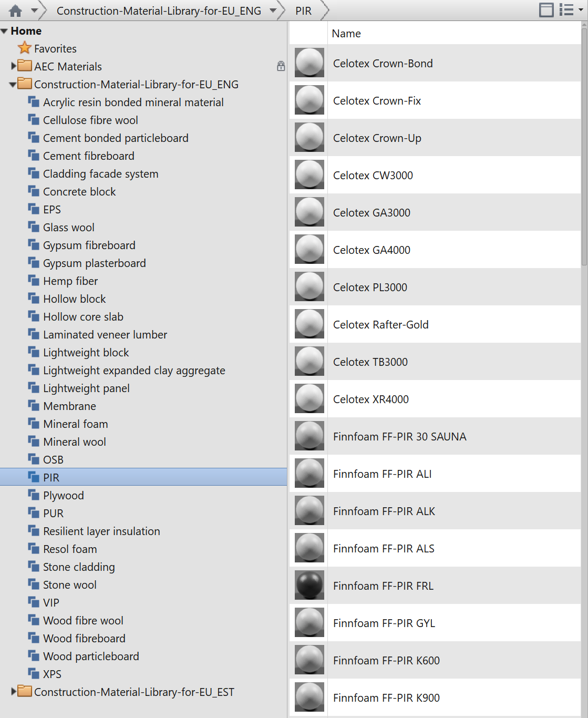Image resolution: width=588 pixels, height=718 pixels.
Task: Select the Finnfoam FF-PIR K600 material
Action: pos(435,660)
